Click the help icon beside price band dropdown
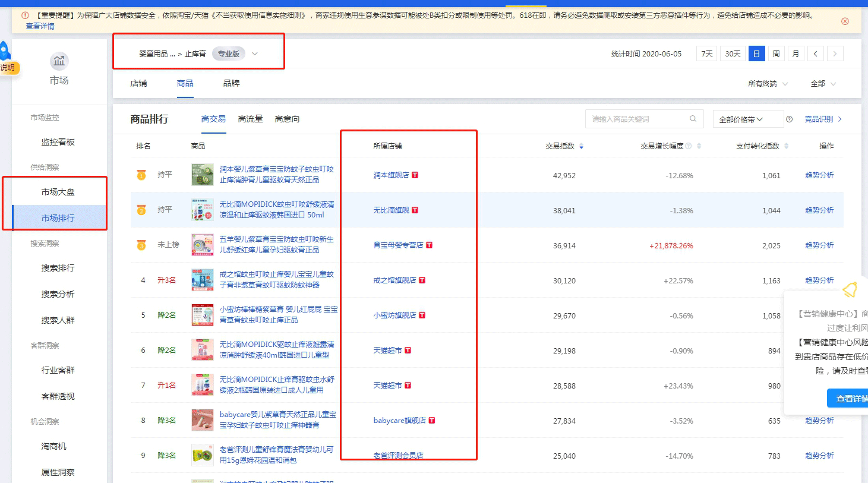Viewport: 868px width, 483px height. (789, 119)
